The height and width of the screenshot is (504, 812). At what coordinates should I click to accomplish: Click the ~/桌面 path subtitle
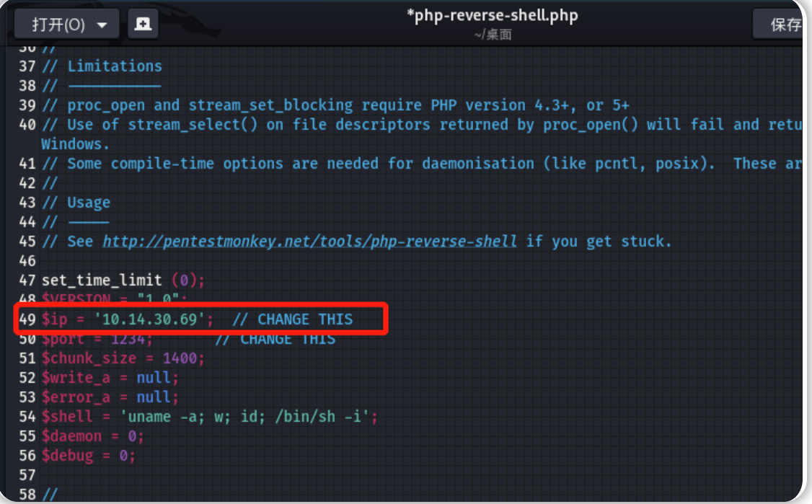coord(493,35)
